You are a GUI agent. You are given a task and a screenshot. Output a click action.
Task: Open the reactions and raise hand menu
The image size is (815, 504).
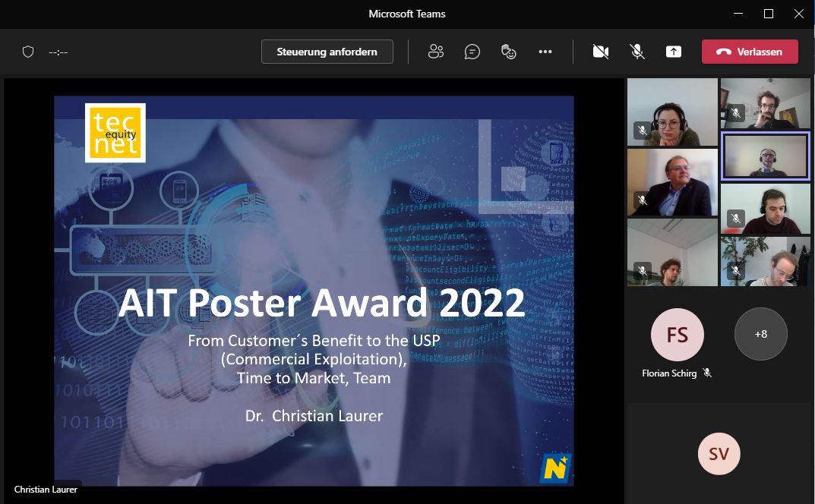pos(508,52)
